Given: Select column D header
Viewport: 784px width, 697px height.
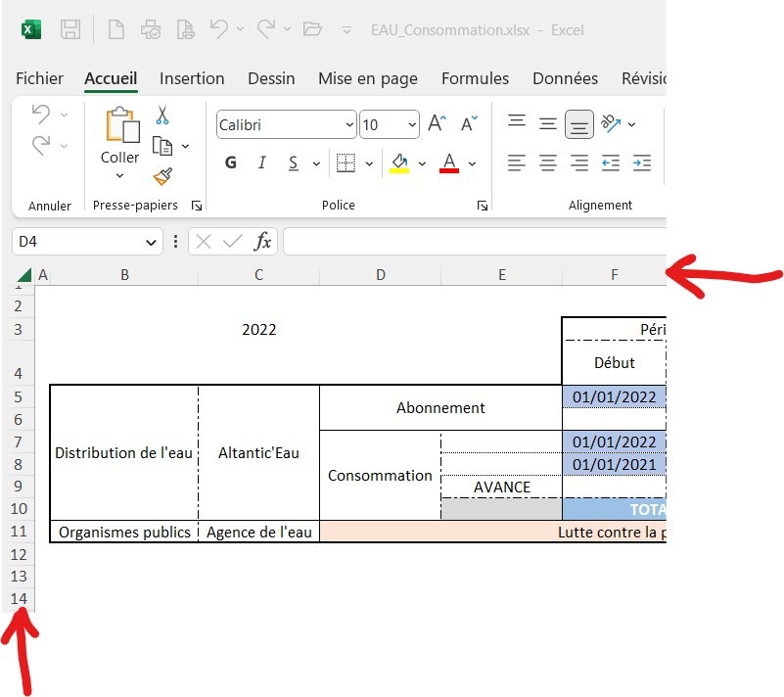Looking at the screenshot, I should (x=381, y=275).
